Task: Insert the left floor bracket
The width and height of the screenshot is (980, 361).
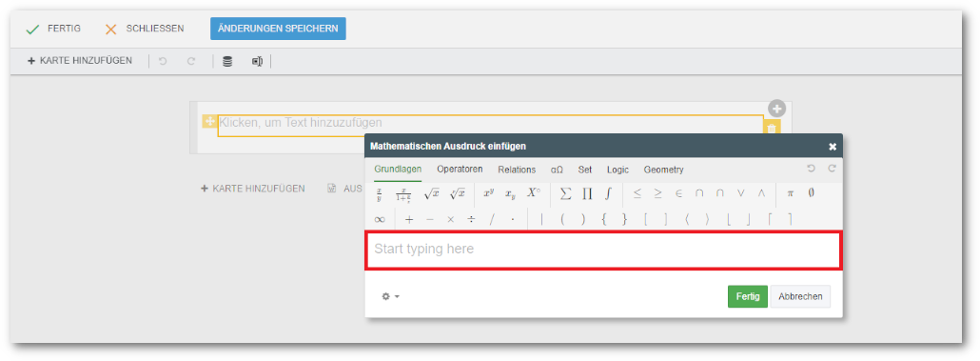Action: (x=728, y=220)
